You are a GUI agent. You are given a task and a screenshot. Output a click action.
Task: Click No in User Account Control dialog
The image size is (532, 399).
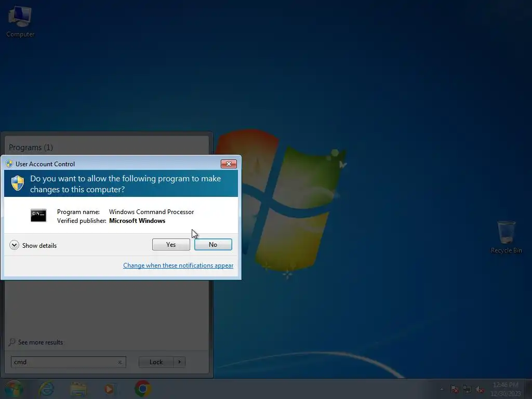pyautogui.click(x=213, y=244)
